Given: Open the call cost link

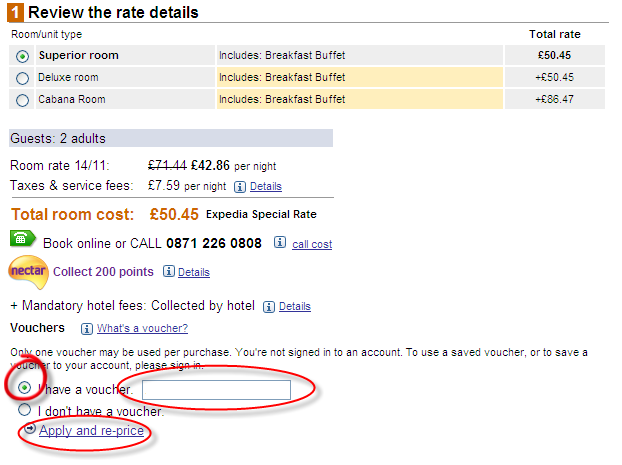Looking at the screenshot, I should point(312,244).
